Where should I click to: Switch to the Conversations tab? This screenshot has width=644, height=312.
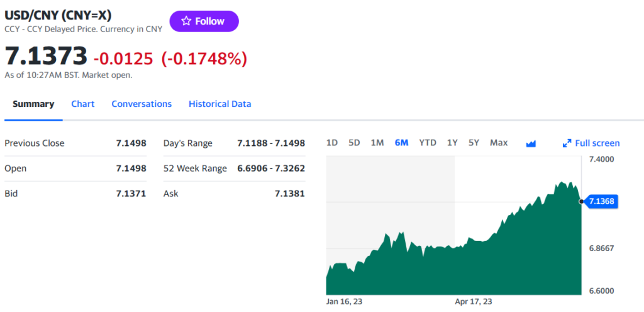tap(142, 104)
